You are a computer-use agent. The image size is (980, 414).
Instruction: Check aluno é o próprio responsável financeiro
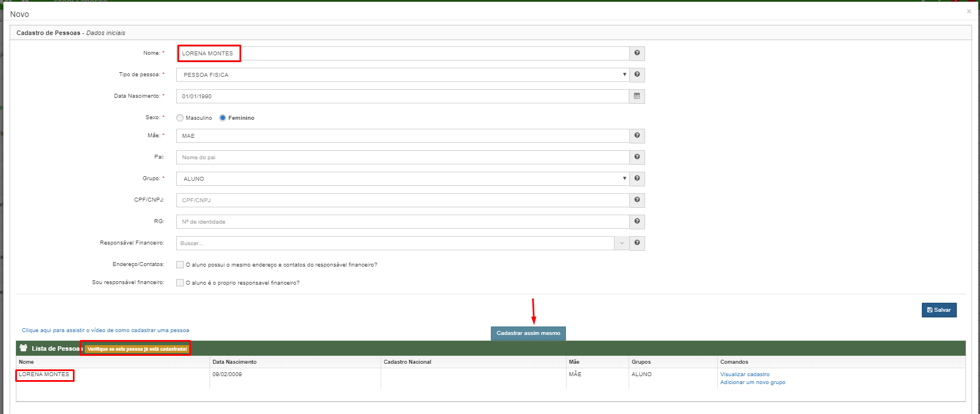pyautogui.click(x=180, y=282)
